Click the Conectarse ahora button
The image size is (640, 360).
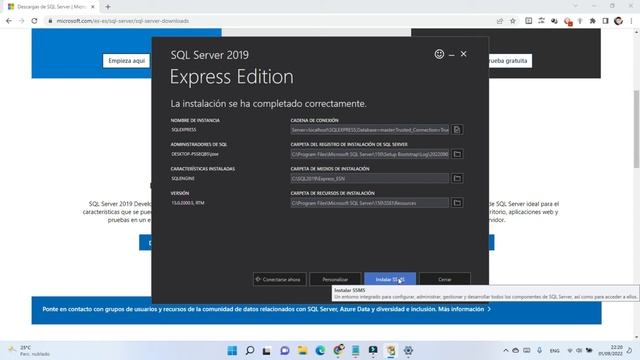tap(280, 280)
